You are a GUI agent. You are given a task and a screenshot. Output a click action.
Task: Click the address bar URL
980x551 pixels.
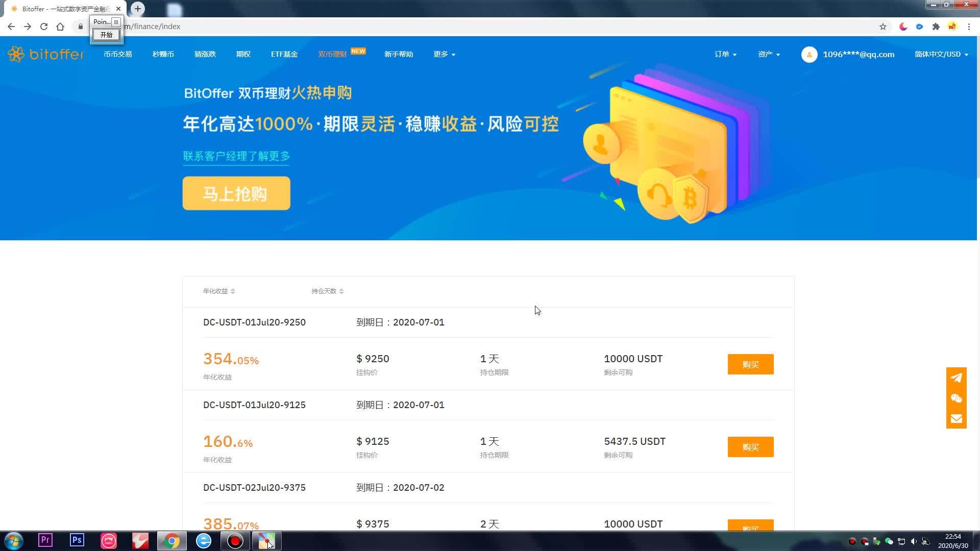pyautogui.click(x=153, y=27)
